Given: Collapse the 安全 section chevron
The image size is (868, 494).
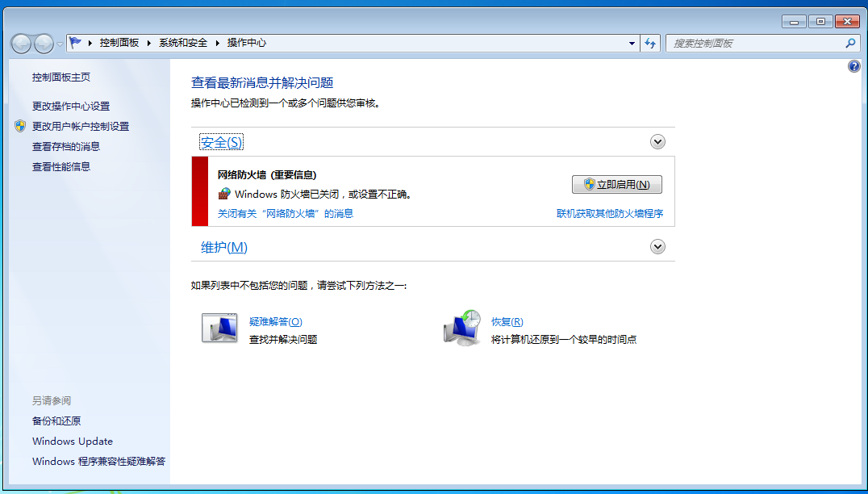Looking at the screenshot, I should 657,142.
